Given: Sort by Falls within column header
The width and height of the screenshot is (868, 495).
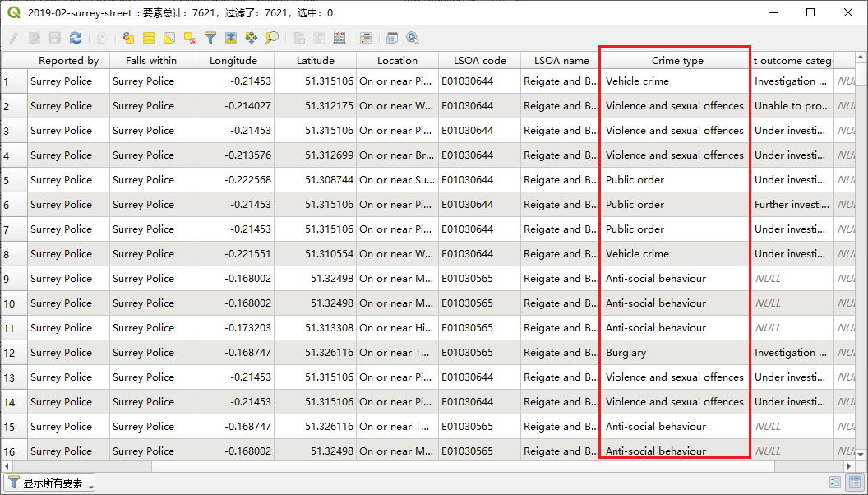Looking at the screenshot, I should 151,60.
